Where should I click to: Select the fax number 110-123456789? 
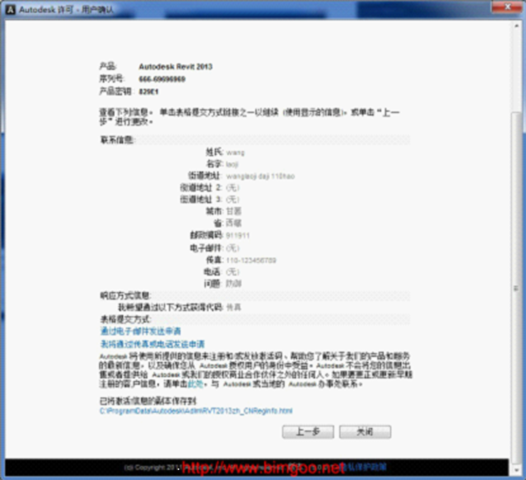pyautogui.click(x=251, y=260)
